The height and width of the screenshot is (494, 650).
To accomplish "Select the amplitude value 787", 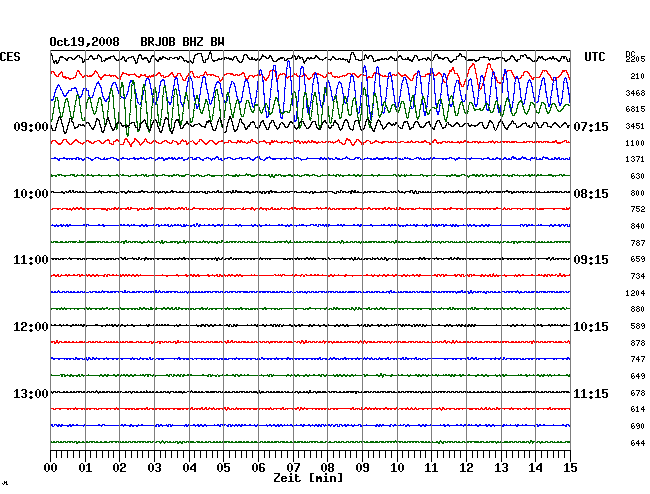I will 638,243.
